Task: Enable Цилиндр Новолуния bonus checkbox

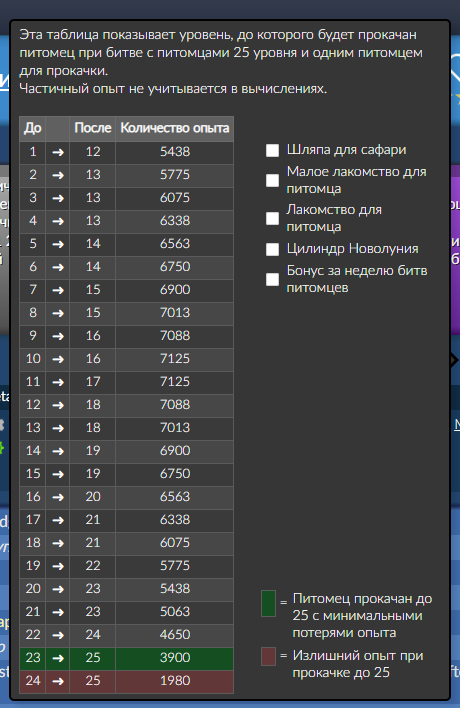Action: (272, 249)
